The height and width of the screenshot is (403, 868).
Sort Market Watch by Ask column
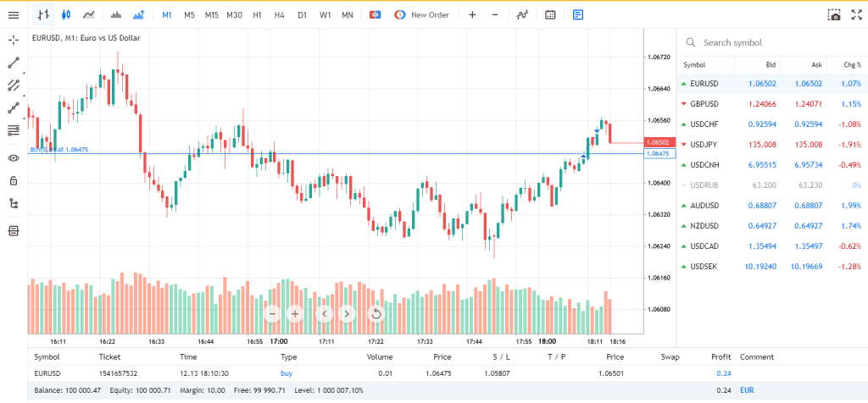816,64
